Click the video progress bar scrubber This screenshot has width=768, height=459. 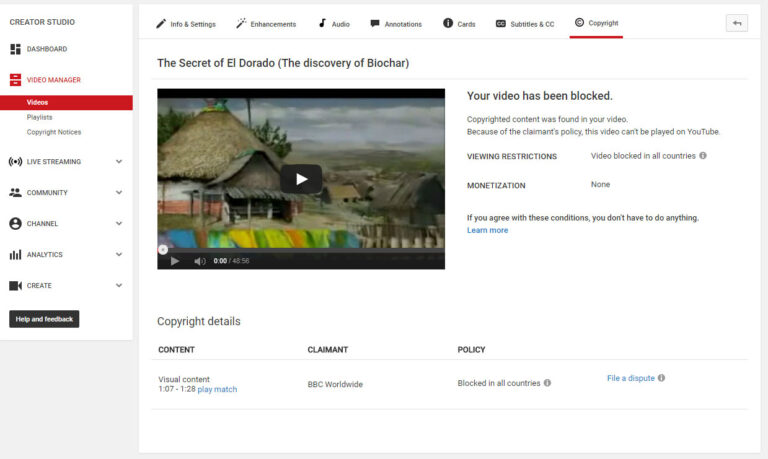tap(163, 249)
